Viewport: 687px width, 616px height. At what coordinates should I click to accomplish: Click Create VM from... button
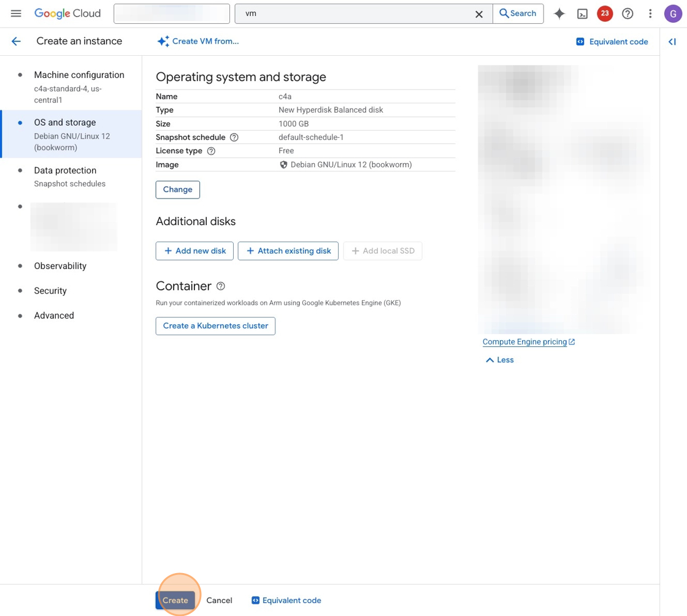coord(198,41)
